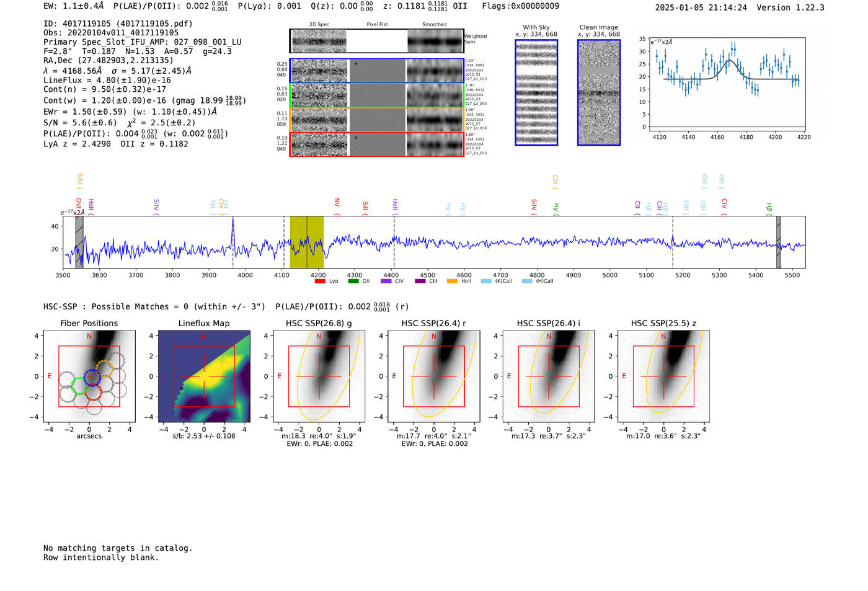Image resolution: width=868 pixels, height=591 pixels.
Task: Select the red-bordered fiber spectrum row
Action: [376, 144]
